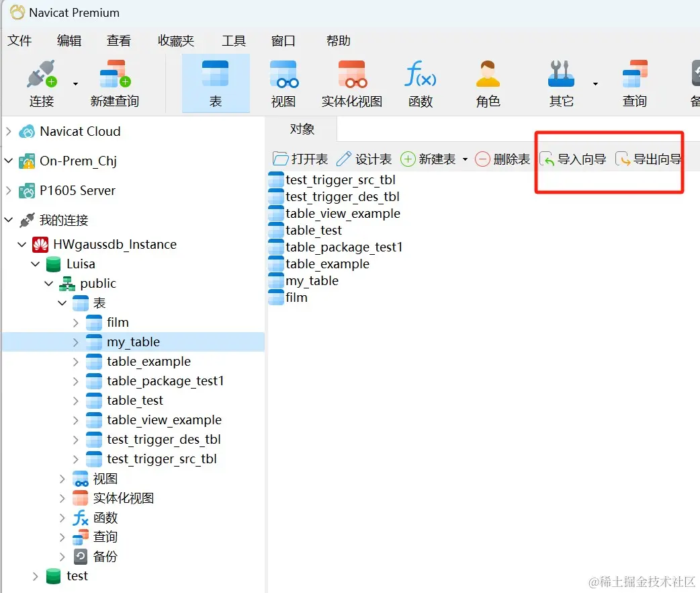Viewport: 700px width, 593px height.
Task: Click the public schema icon
Action: click(67, 284)
